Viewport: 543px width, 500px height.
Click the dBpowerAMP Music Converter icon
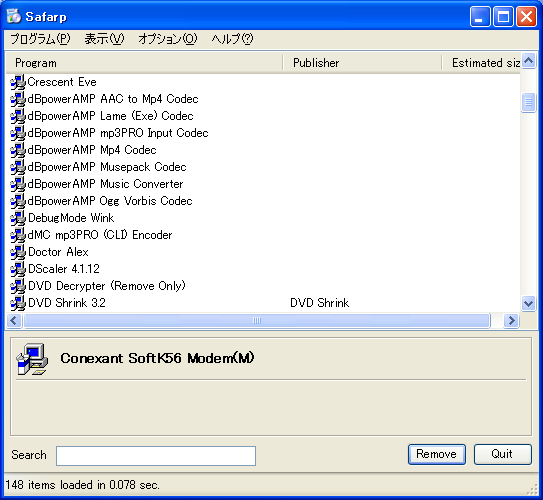18,184
